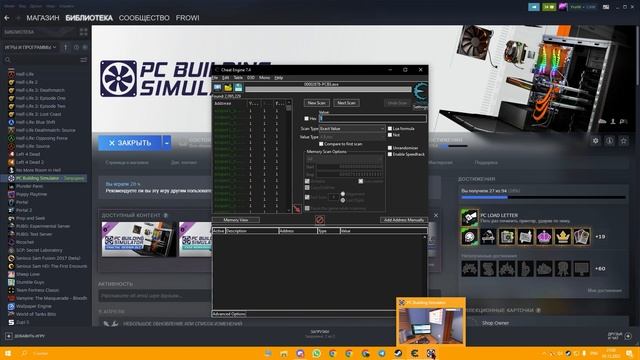Open Telegram from taskbar

[382, 353]
